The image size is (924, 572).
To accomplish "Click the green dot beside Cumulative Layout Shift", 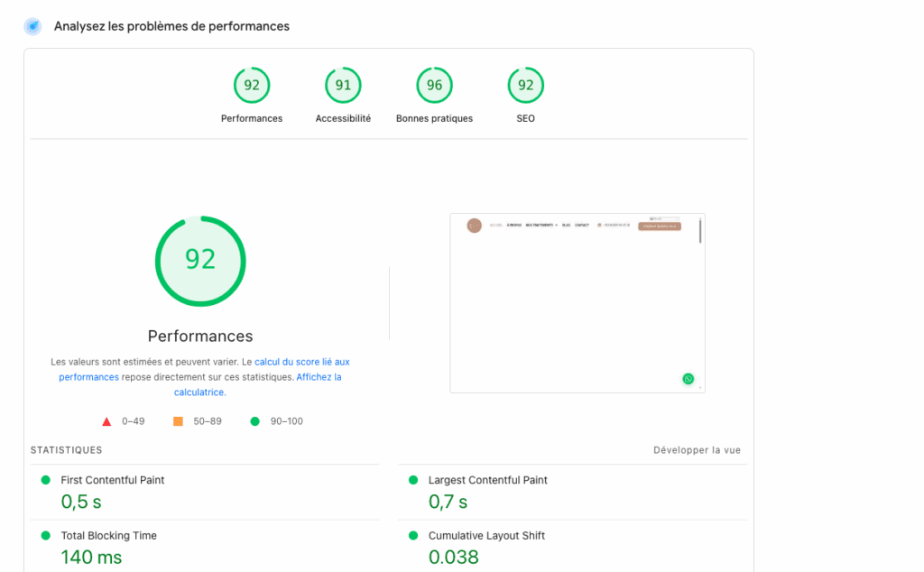I will click(x=413, y=535).
